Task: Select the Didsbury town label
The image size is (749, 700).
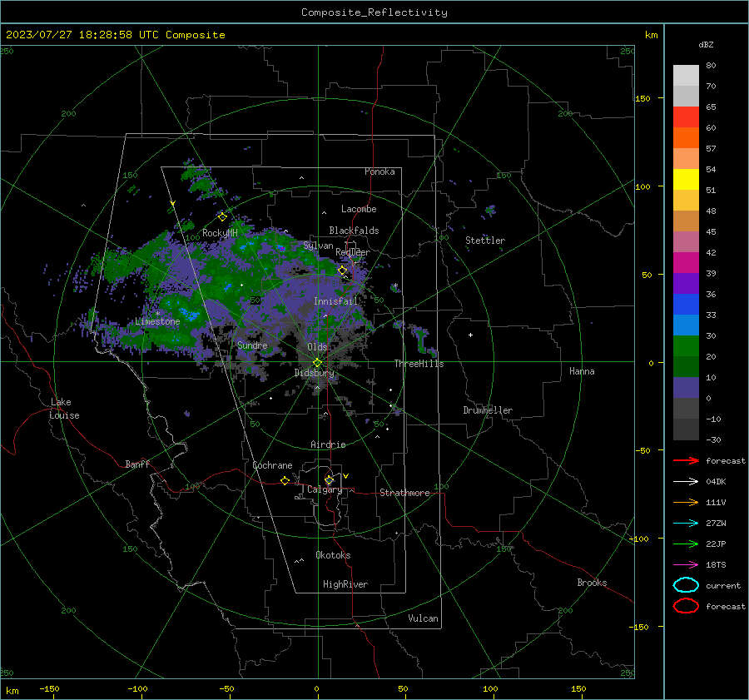Action: coord(314,373)
